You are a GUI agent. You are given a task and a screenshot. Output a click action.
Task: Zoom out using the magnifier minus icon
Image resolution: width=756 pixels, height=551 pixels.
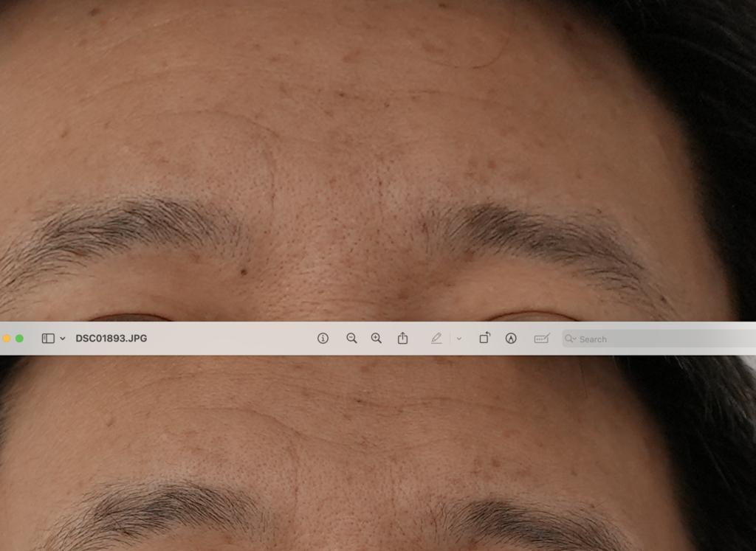(x=351, y=339)
